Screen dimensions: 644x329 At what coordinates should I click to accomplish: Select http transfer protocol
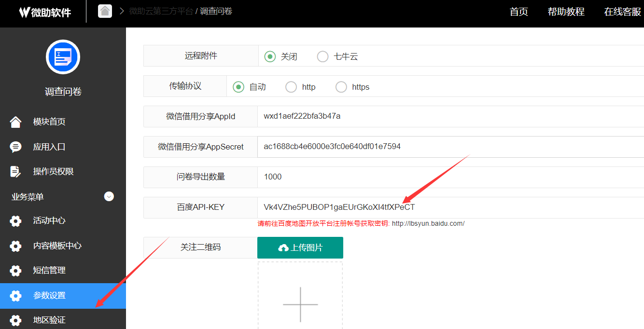tap(291, 87)
